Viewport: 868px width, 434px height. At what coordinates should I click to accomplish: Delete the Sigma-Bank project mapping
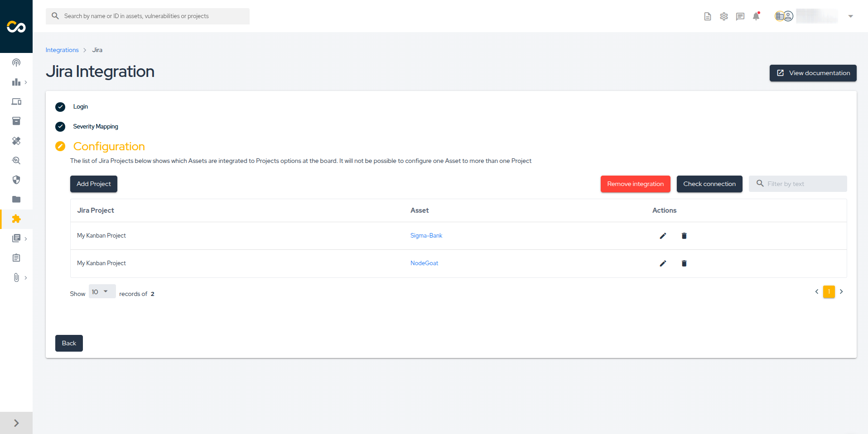[684, 236]
